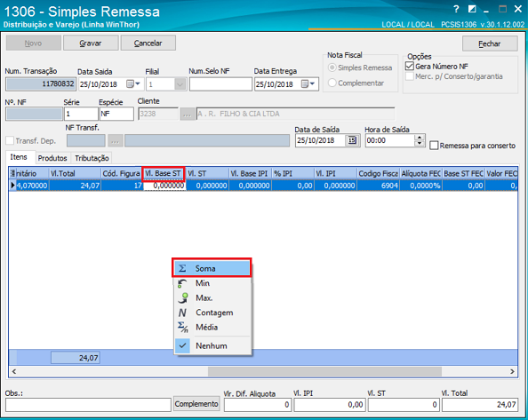The image size is (528, 420).
Task: Expand the Data Entrega dropdown arrow
Action: 312,83
